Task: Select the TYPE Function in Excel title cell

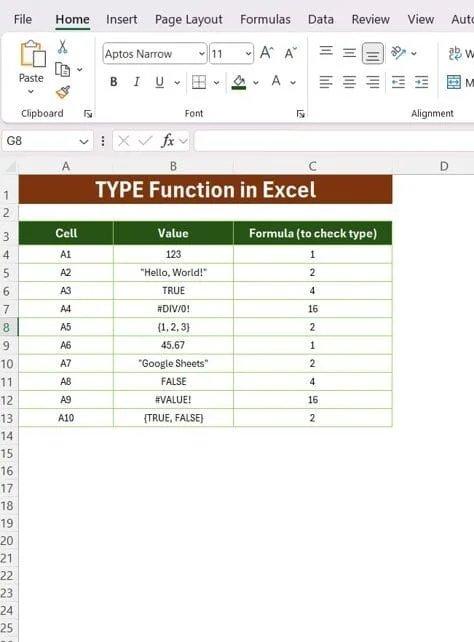Action: pyautogui.click(x=205, y=190)
